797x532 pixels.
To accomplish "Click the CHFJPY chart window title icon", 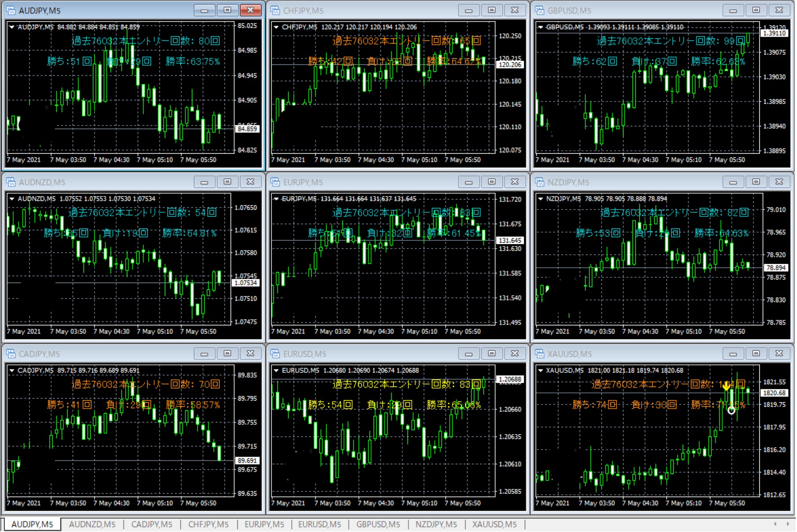I will coord(275,10).
